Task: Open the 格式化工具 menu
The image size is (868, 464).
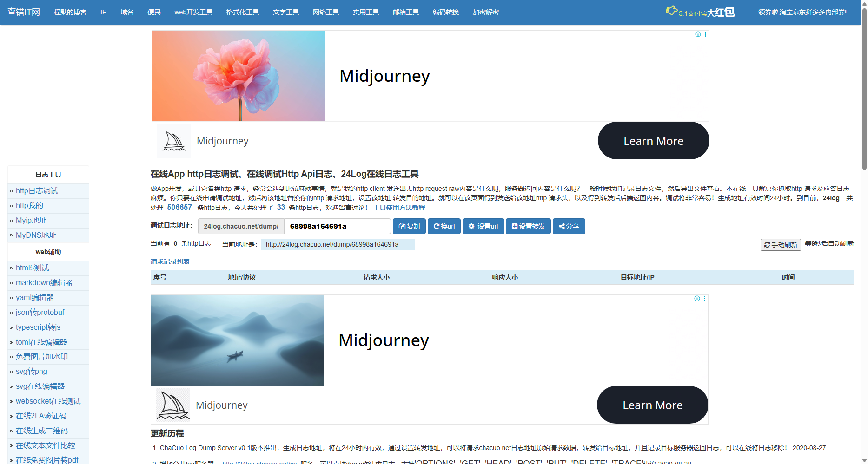Action: tap(243, 12)
